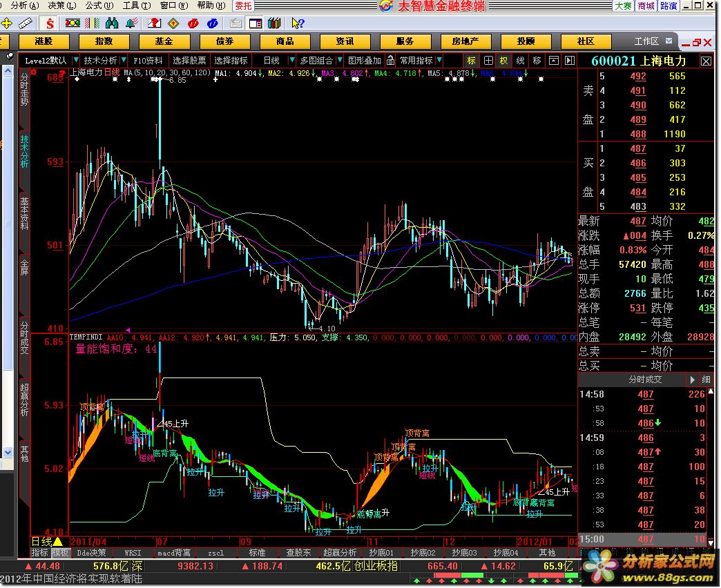This screenshot has width=721, height=588.
Task: Toggle the 权 price adjustment button
Action: tap(504, 61)
